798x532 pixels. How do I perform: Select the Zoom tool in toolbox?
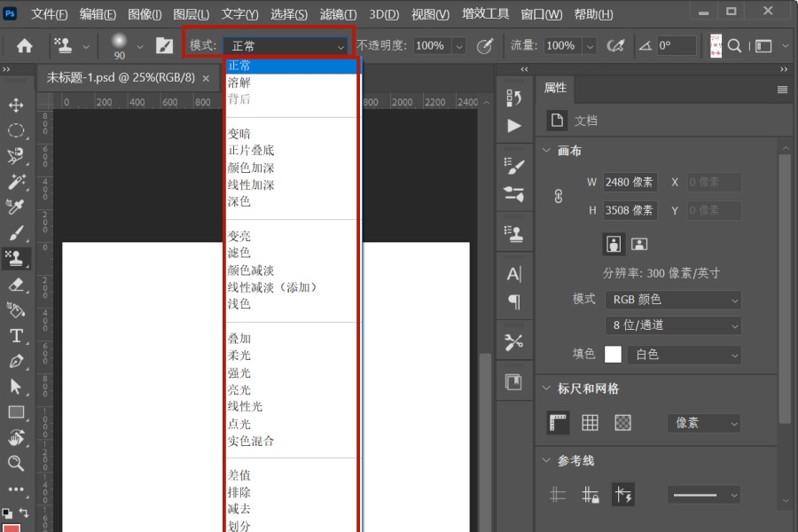pos(16,463)
